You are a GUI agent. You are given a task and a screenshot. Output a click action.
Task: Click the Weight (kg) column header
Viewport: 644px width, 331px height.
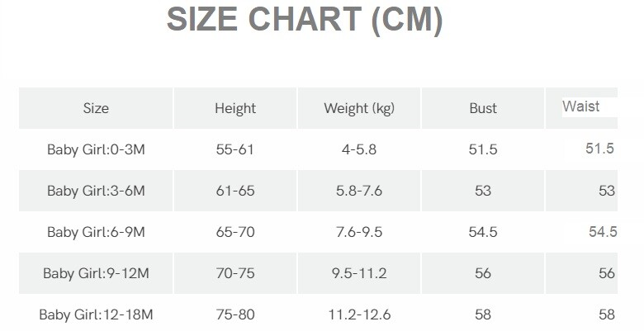(358, 108)
